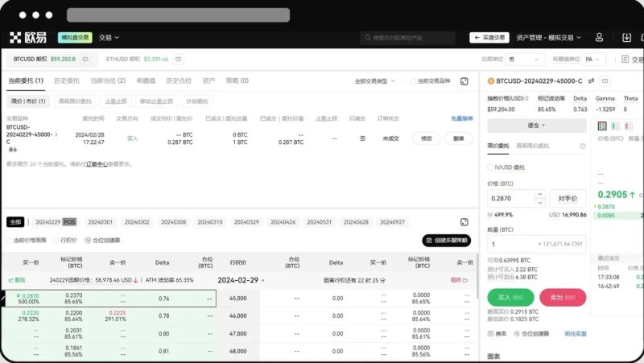Click the top search box
Screen dimensions: 644x363
point(408,38)
